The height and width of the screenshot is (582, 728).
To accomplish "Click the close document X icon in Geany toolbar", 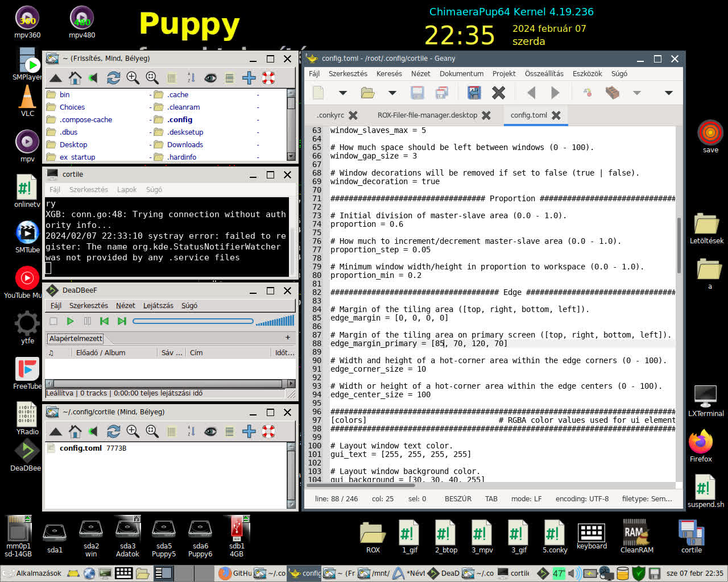I will [498, 93].
